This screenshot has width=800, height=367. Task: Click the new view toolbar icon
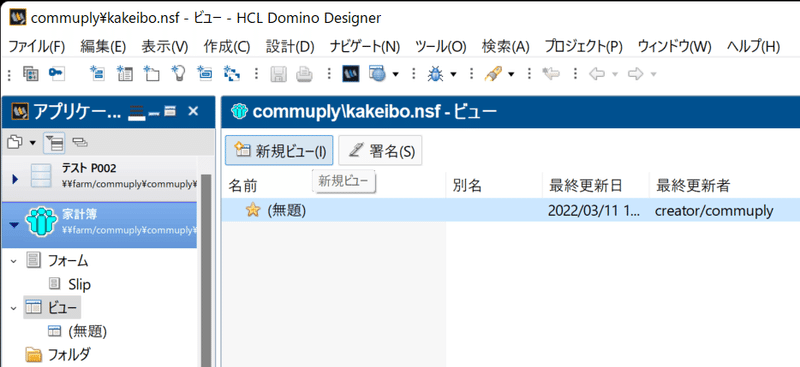tap(124, 74)
